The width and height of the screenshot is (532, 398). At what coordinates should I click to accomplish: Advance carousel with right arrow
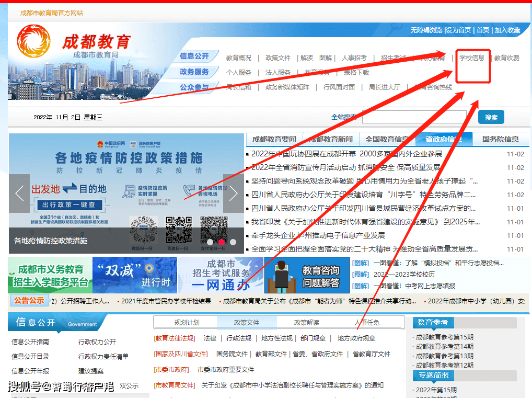pos(234,194)
